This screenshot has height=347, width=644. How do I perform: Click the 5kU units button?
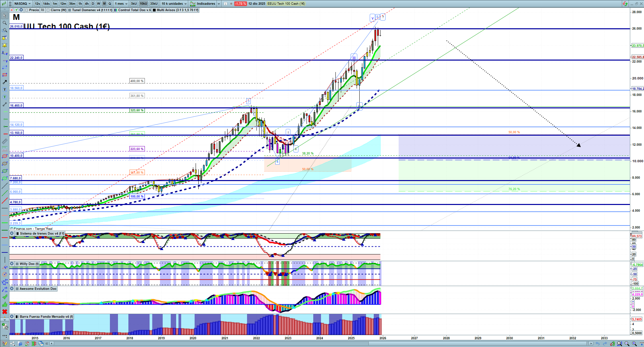[x=134, y=4]
